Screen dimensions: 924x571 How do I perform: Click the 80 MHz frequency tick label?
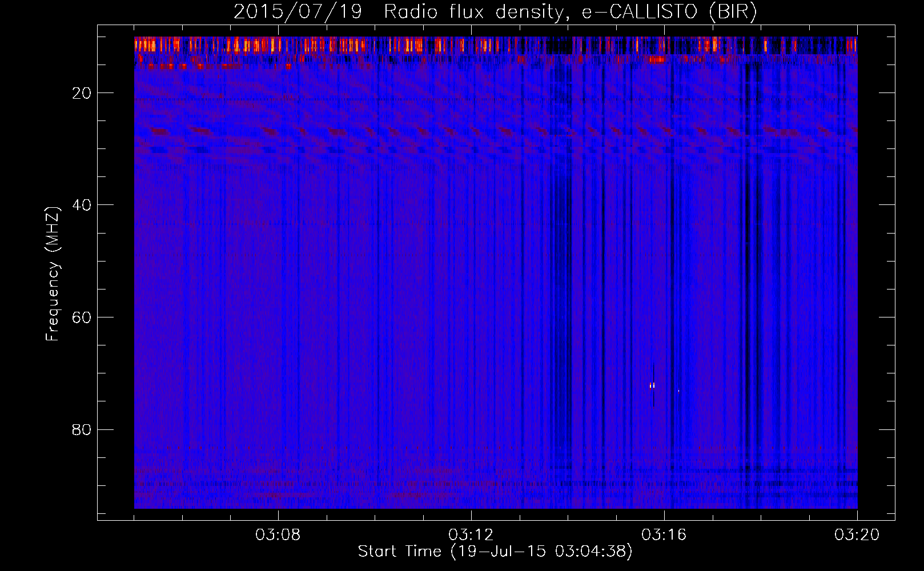coord(82,429)
